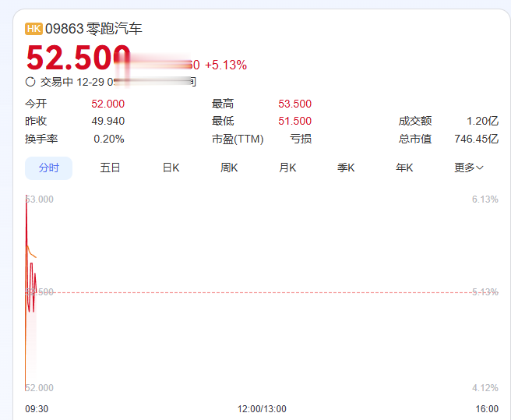
Task: Switch to the 年K tab
Action: click(x=404, y=168)
